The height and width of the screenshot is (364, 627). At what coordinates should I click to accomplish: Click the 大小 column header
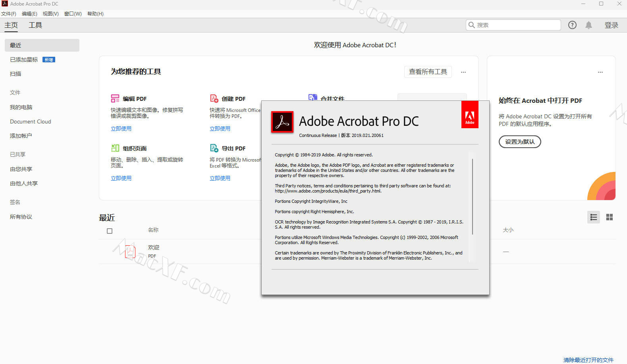pos(508,230)
